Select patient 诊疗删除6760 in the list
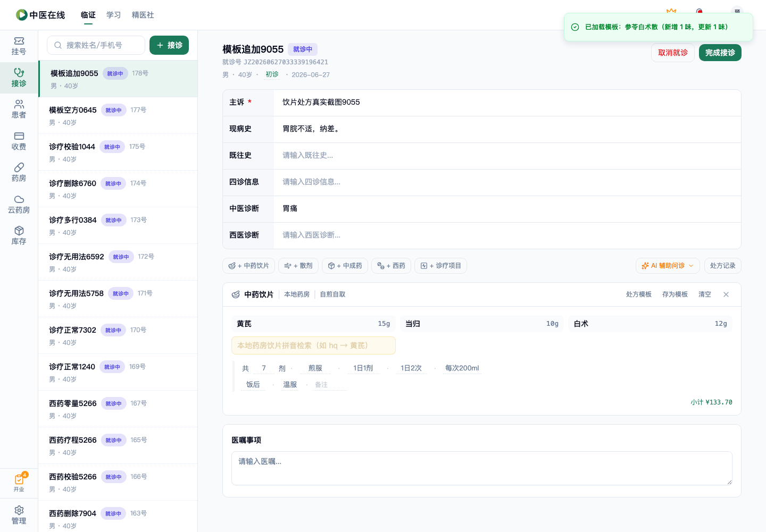 click(x=118, y=189)
